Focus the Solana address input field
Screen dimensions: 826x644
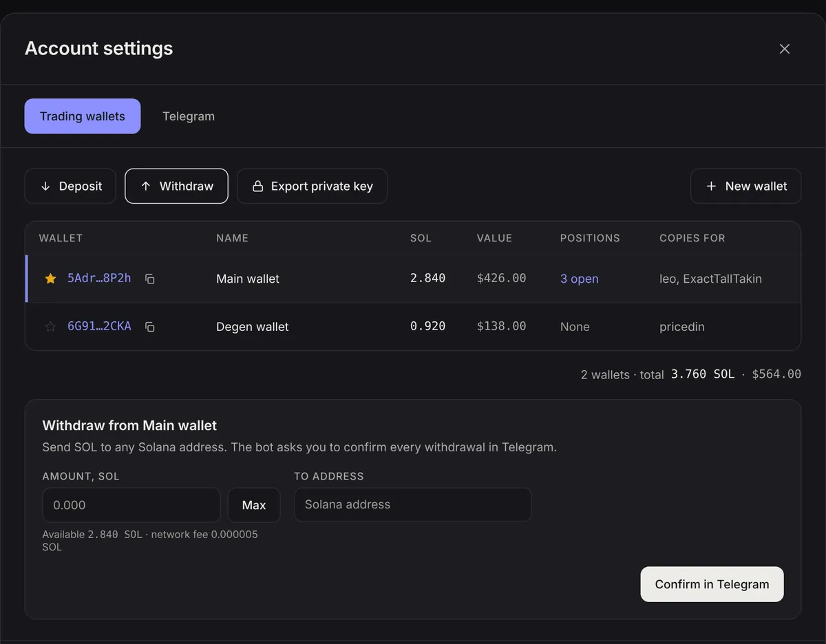click(413, 505)
